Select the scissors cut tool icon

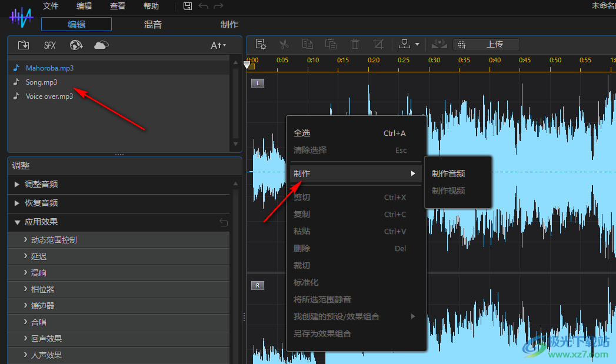pos(284,44)
